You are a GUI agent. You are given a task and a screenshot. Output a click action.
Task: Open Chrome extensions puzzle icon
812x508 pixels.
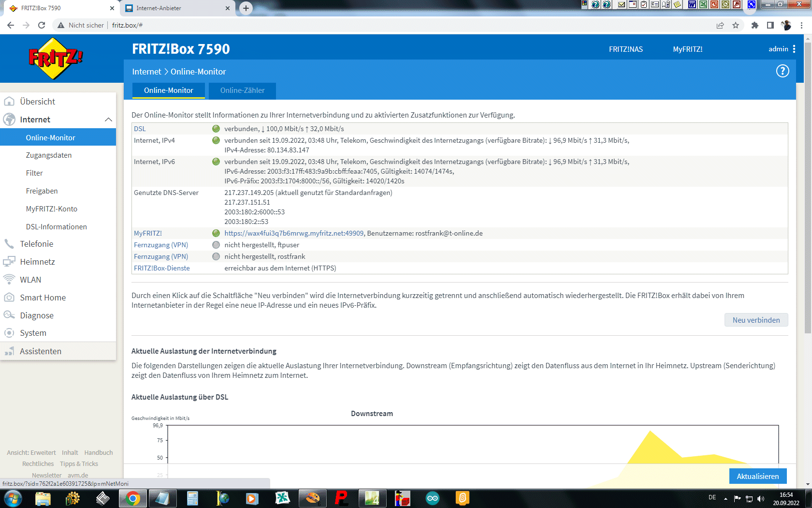point(755,25)
